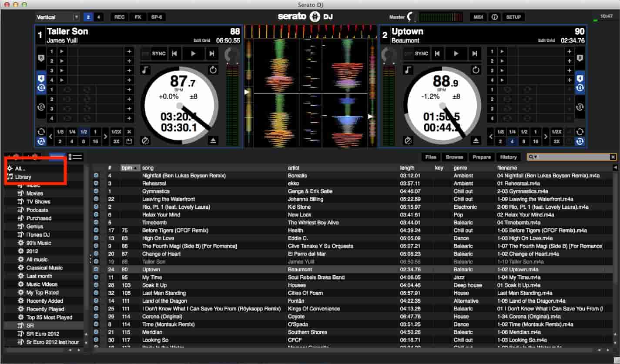Open the FX panel
620x364 pixels.
pos(137,17)
